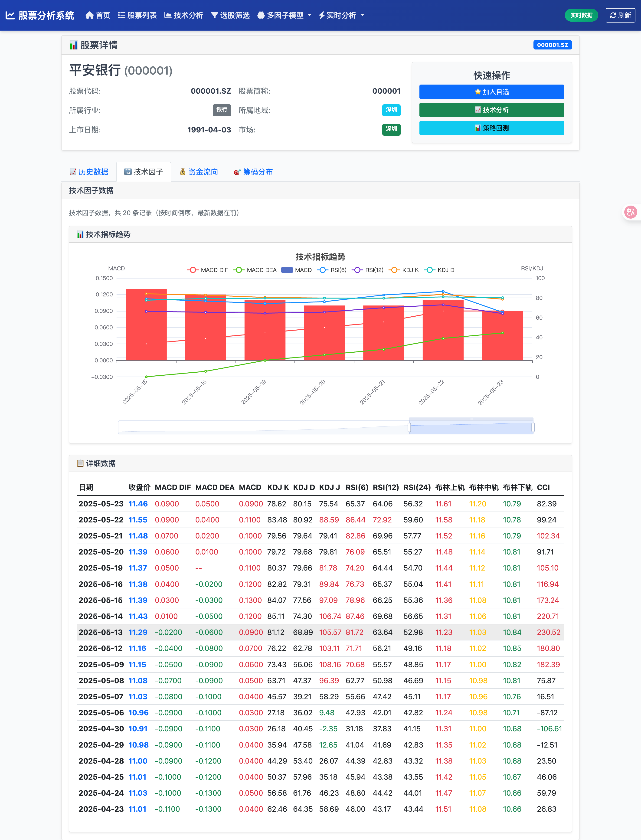Switch to the 历史数据 tab
Screen dimensions: 641x840
[89, 172]
